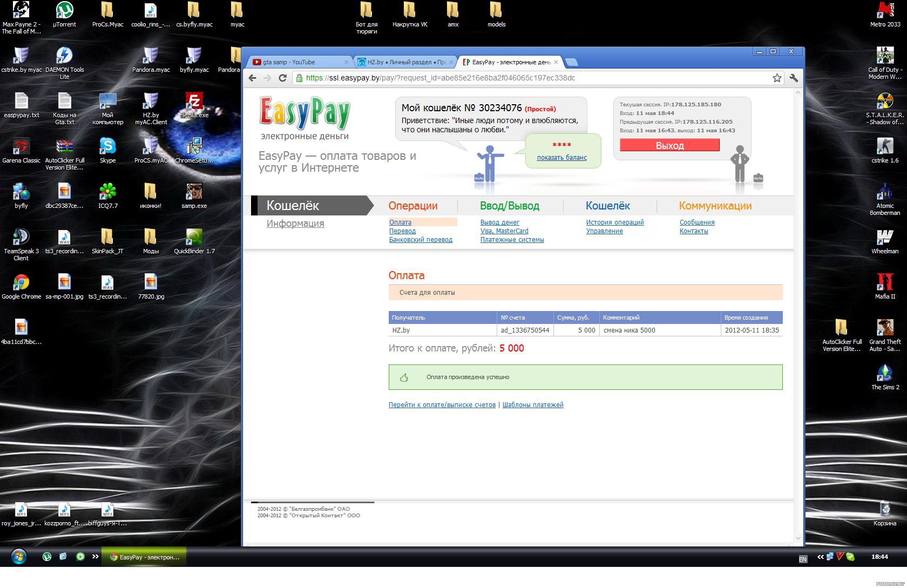Select the Atomic Bomberman desktop icon

tap(885, 199)
